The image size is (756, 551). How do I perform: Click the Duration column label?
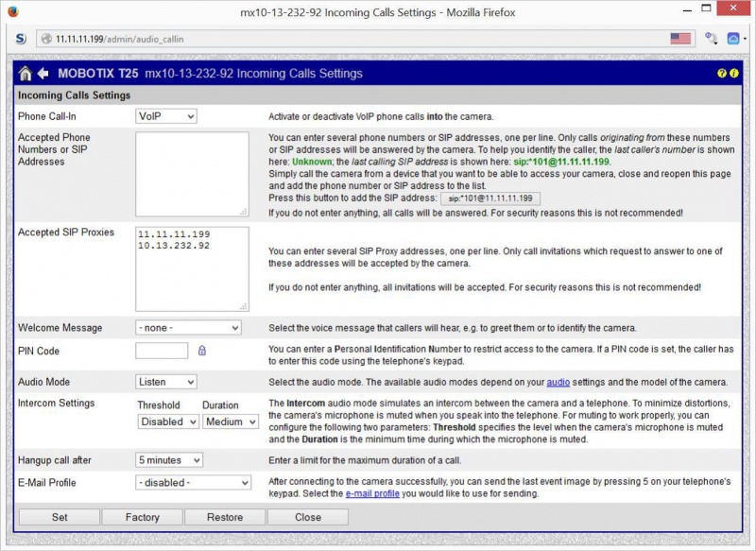click(220, 405)
